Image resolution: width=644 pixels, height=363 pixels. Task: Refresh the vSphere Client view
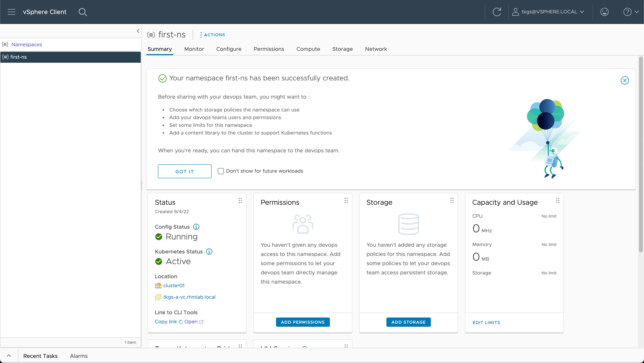[497, 12]
